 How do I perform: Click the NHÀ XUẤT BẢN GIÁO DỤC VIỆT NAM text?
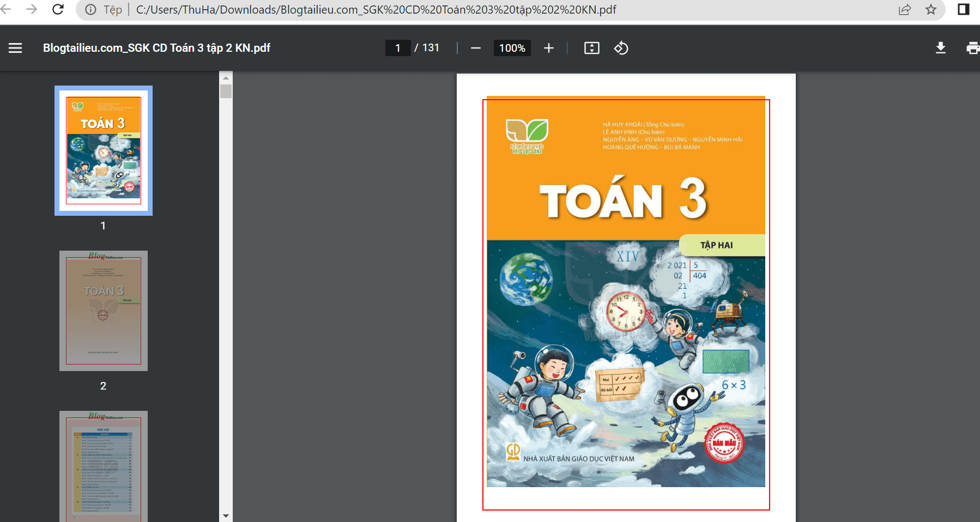point(579,459)
